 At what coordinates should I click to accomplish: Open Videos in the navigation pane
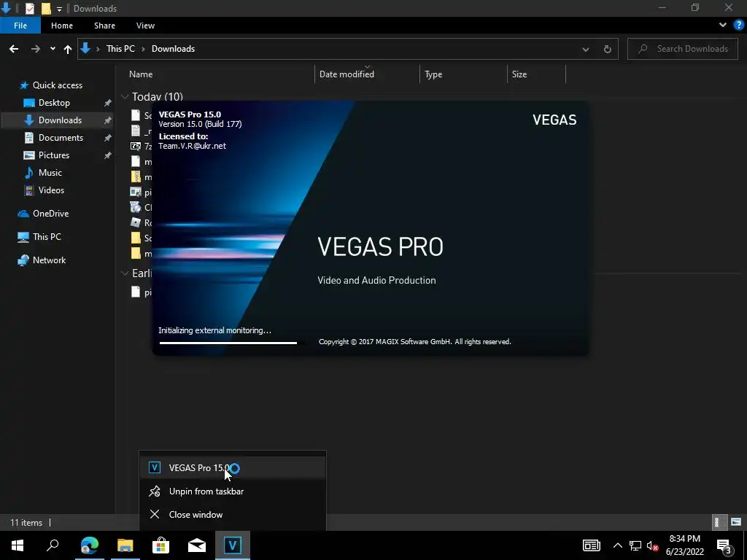(51, 190)
